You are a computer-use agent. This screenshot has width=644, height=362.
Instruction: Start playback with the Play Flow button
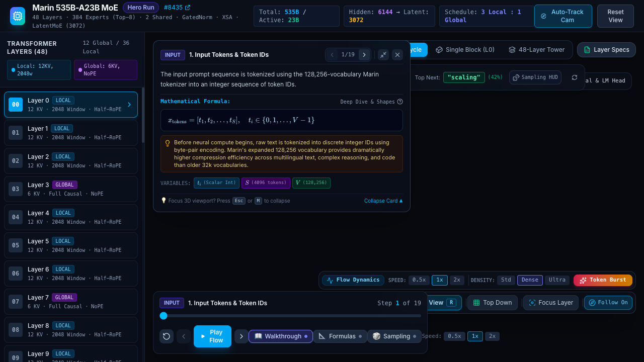coord(212,336)
